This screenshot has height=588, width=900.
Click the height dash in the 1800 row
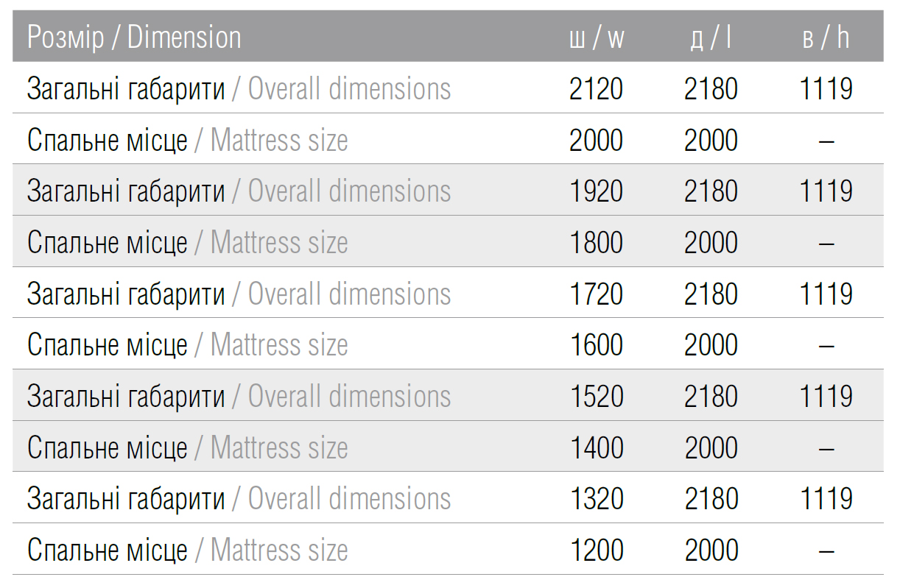[826, 244]
